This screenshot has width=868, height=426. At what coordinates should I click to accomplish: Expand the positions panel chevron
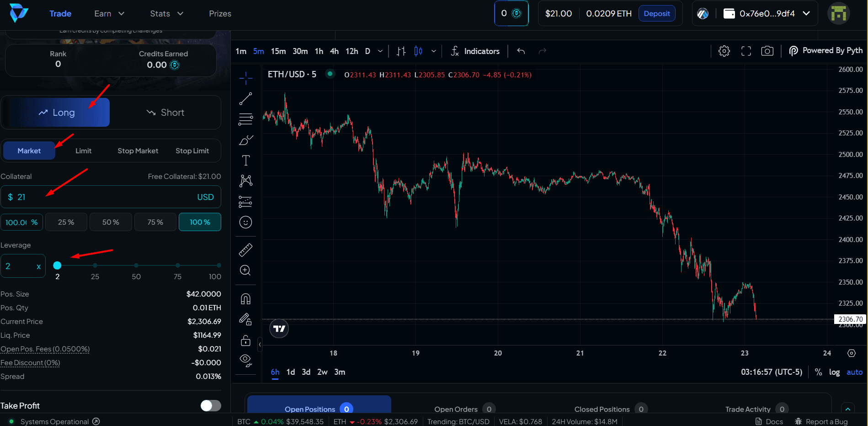pos(848,409)
